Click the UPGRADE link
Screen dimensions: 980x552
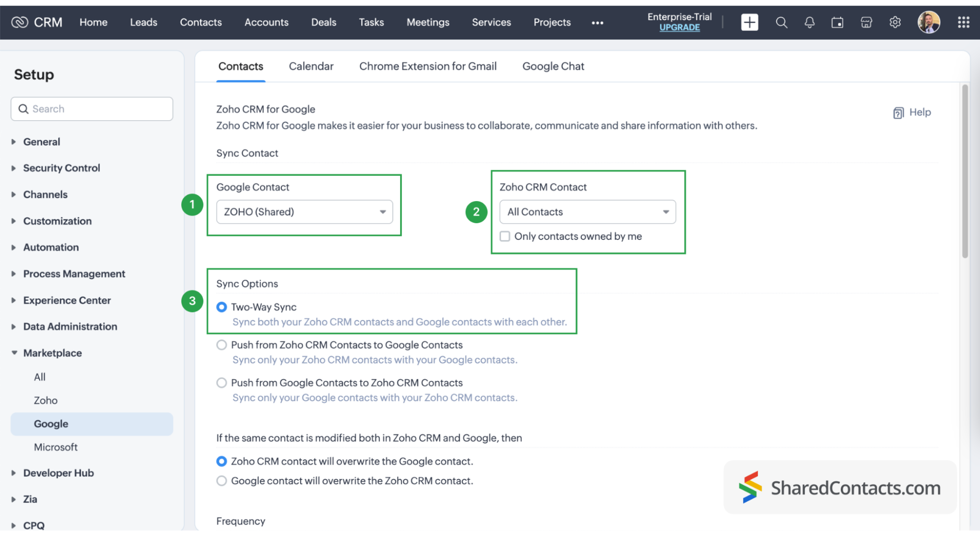pos(679,27)
